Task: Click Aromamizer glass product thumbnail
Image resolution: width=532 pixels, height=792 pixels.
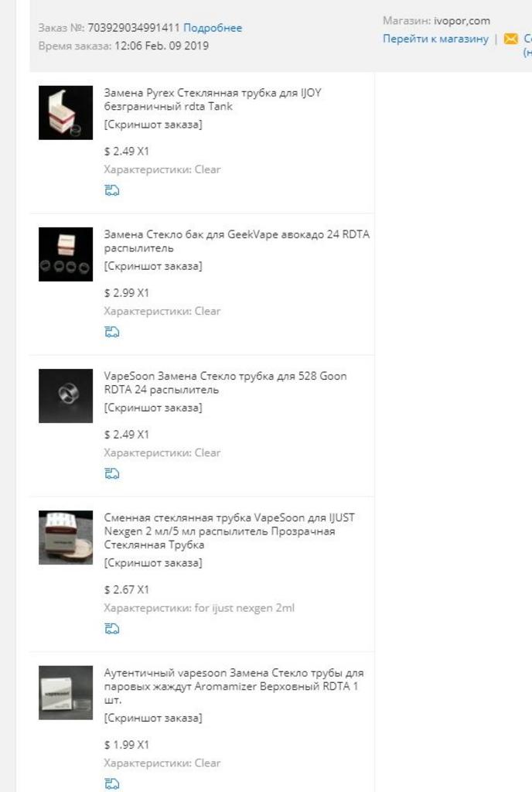Action: click(x=66, y=692)
